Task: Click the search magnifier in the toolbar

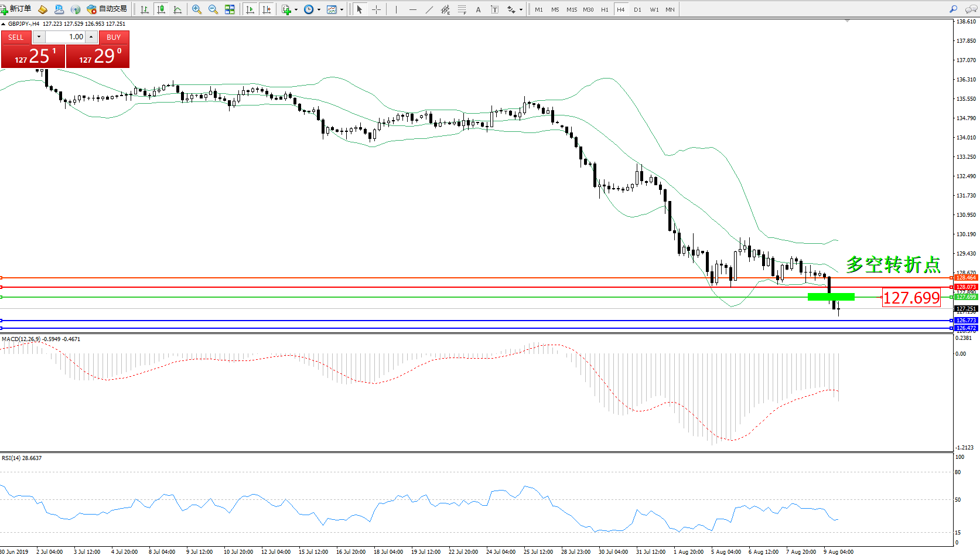Action: (953, 9)
